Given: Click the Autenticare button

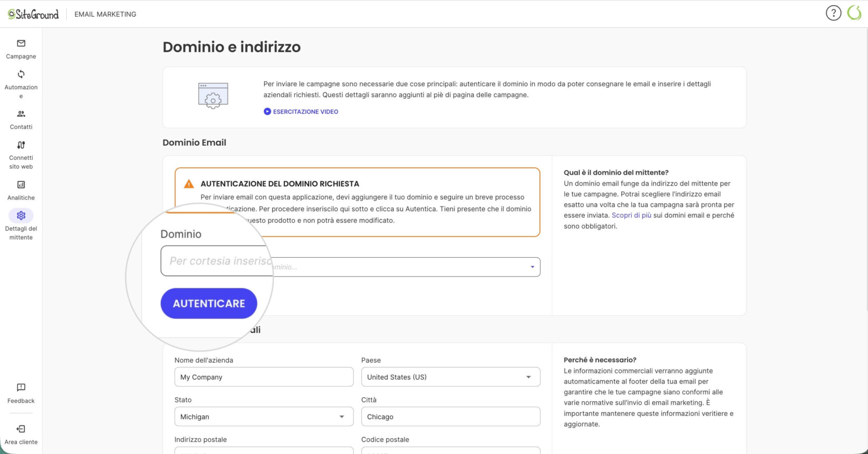Looking at the screenshot, I should click(209, 304).
